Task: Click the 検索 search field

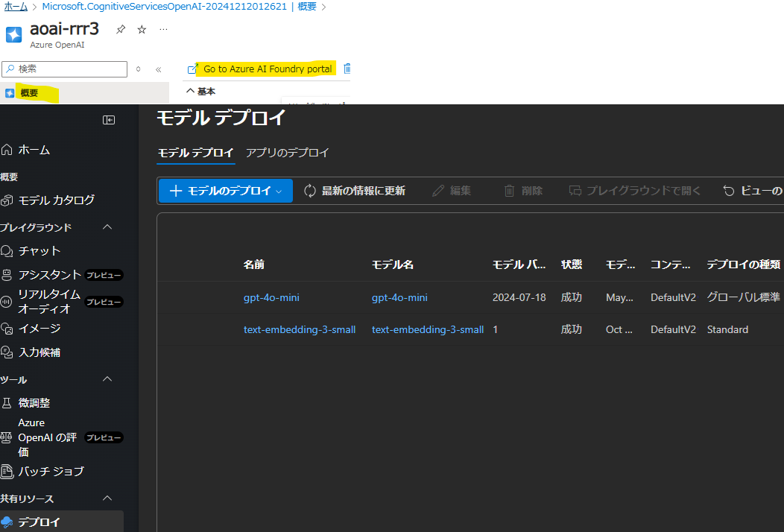Action: [65, 69]
